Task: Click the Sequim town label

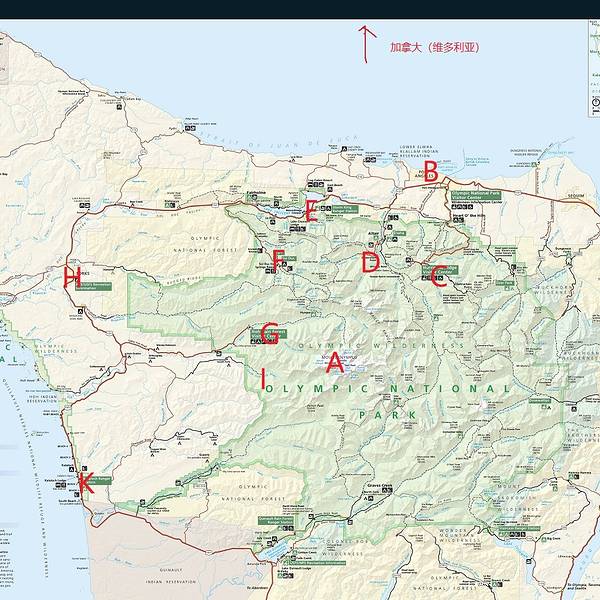Action: (x=574, y=196)
